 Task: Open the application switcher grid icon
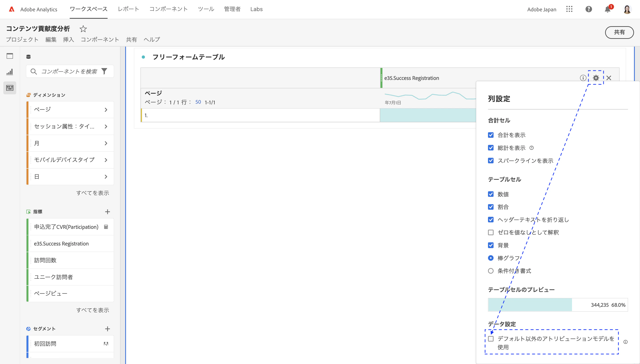(569, 9)
